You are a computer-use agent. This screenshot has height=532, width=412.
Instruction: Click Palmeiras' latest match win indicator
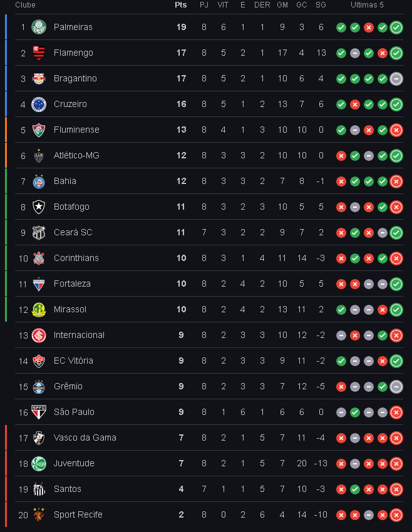[396, 28]
